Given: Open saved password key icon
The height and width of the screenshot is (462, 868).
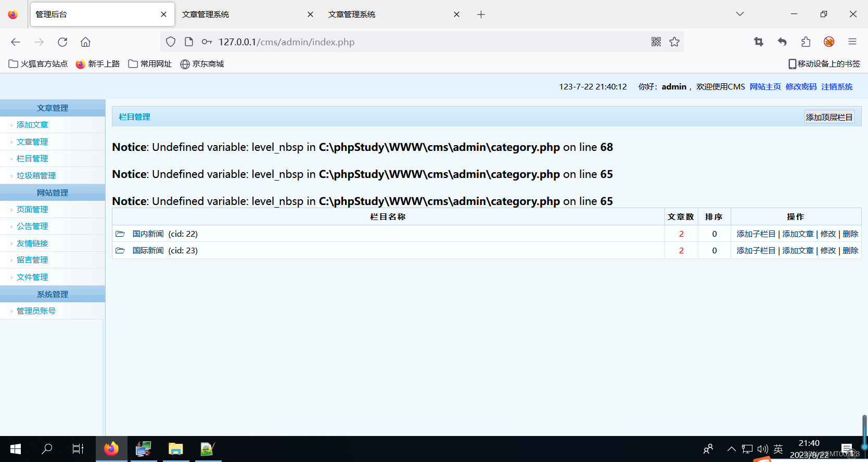Looking at the screenshot, I should pos(207,42).
